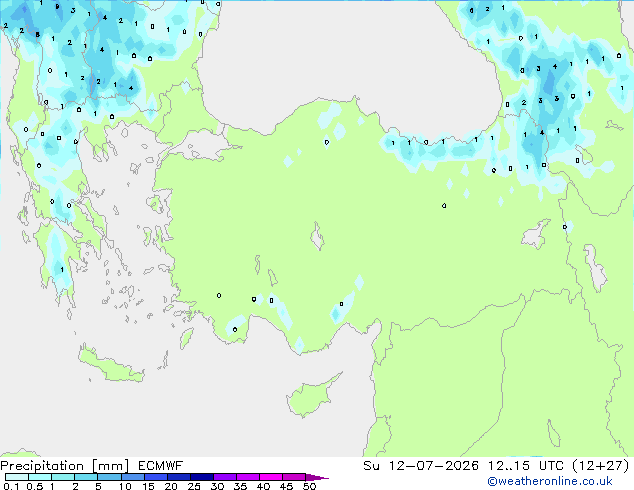Click the legend's over-50 arrow tip
The image size is (634, 490).
coord(317,477)
